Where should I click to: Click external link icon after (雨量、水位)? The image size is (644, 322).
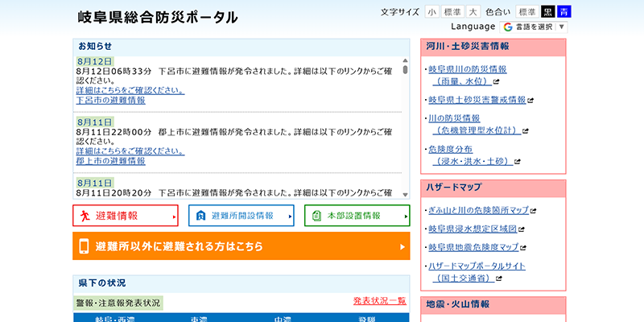pyautogui.click(x=496, y=82)
